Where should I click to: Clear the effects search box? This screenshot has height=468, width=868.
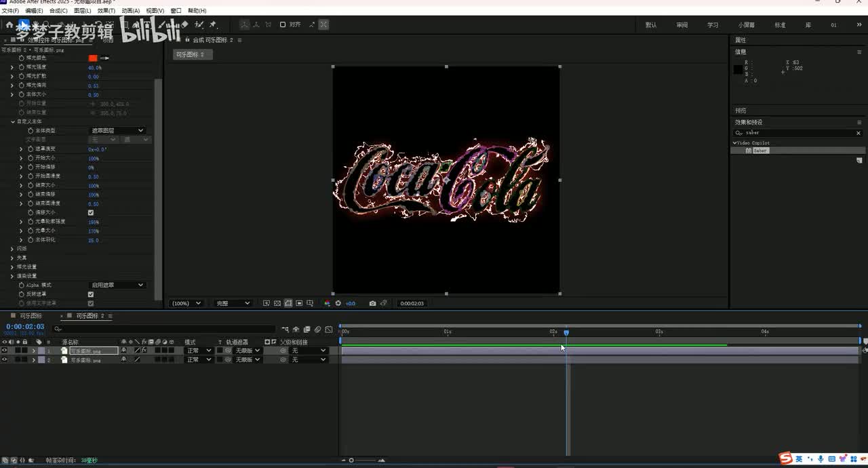click(859, 133)
